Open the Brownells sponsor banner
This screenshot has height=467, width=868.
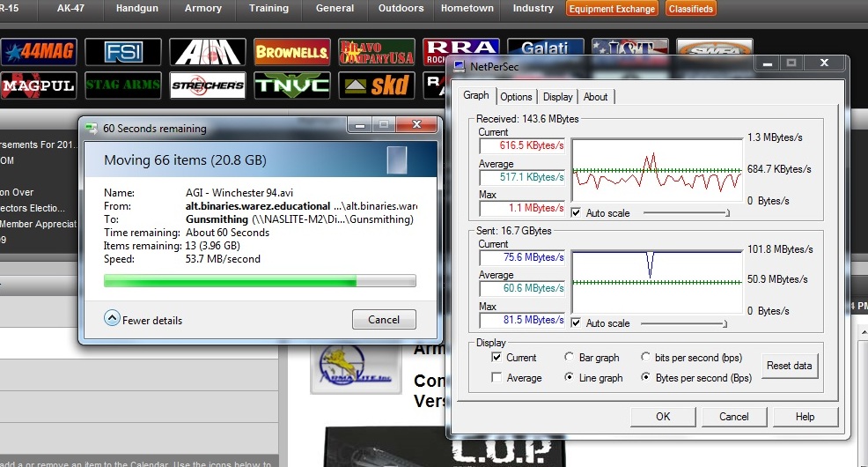coord(291,52)
